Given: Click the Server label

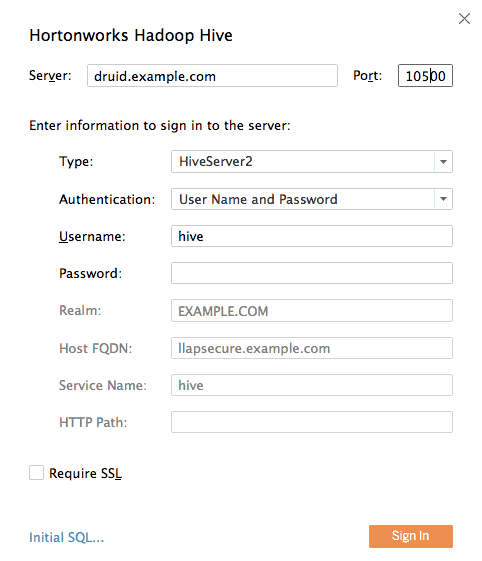Looking at the screenshot, I should (x=50, y=75).
